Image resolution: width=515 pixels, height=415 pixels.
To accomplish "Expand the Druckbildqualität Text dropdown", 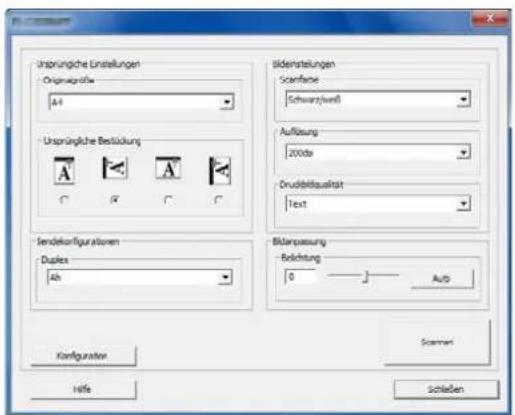I will click(378, 203).
